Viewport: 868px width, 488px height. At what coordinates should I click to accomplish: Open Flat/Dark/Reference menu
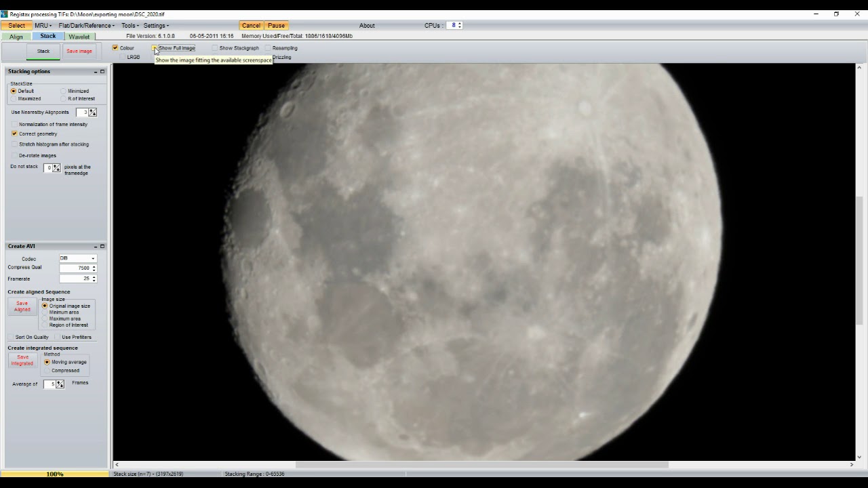coord(86,26)
